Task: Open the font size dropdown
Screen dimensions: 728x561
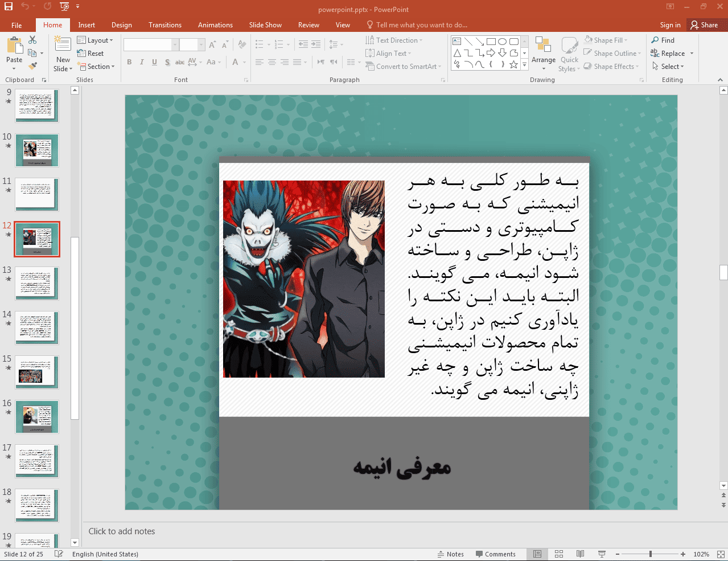Action: coord(201,45)
